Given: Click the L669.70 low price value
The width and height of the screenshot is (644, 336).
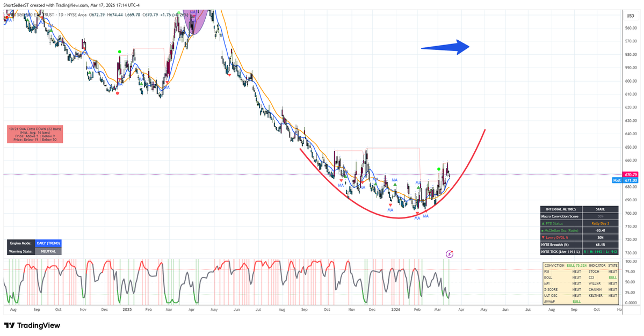Looking at the screenshot, I should coord(132,15).
